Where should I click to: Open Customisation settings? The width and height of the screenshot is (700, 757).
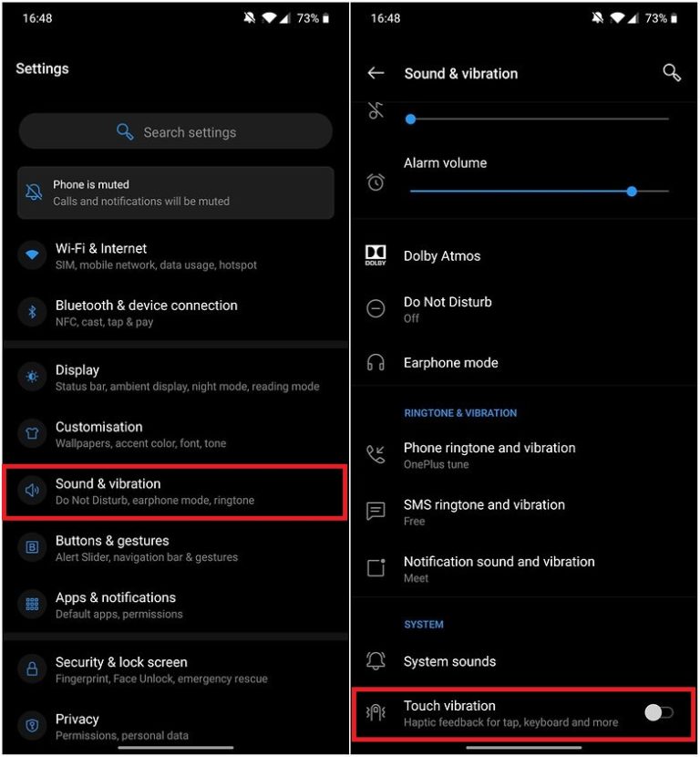click(175, 434)
